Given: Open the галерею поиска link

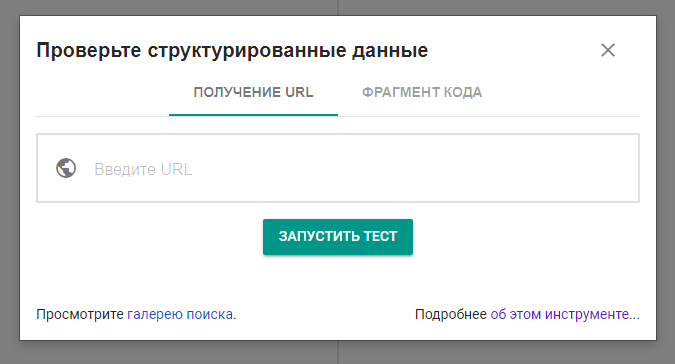Looking at the screenshot, I should (x=180, y=315).
